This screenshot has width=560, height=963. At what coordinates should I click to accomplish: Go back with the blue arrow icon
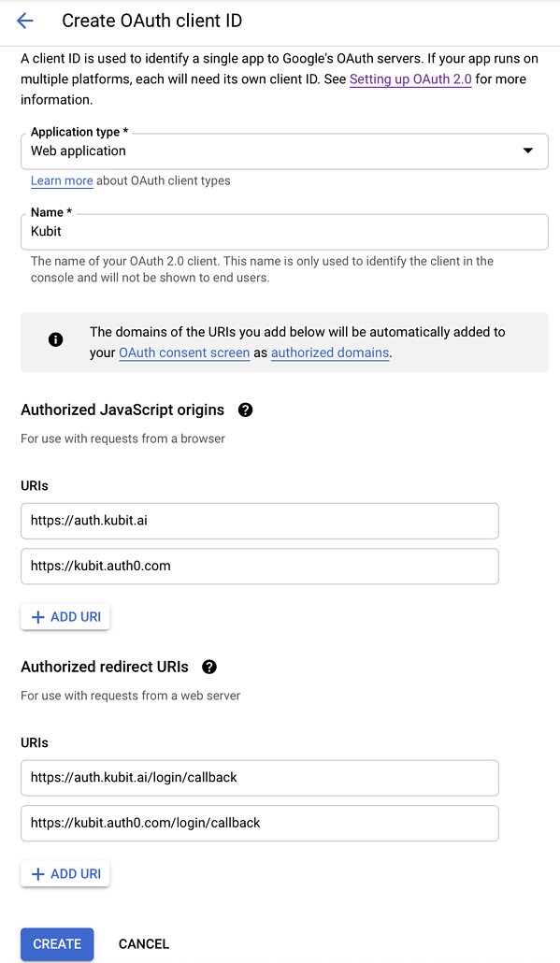click(x=24, y=21)
